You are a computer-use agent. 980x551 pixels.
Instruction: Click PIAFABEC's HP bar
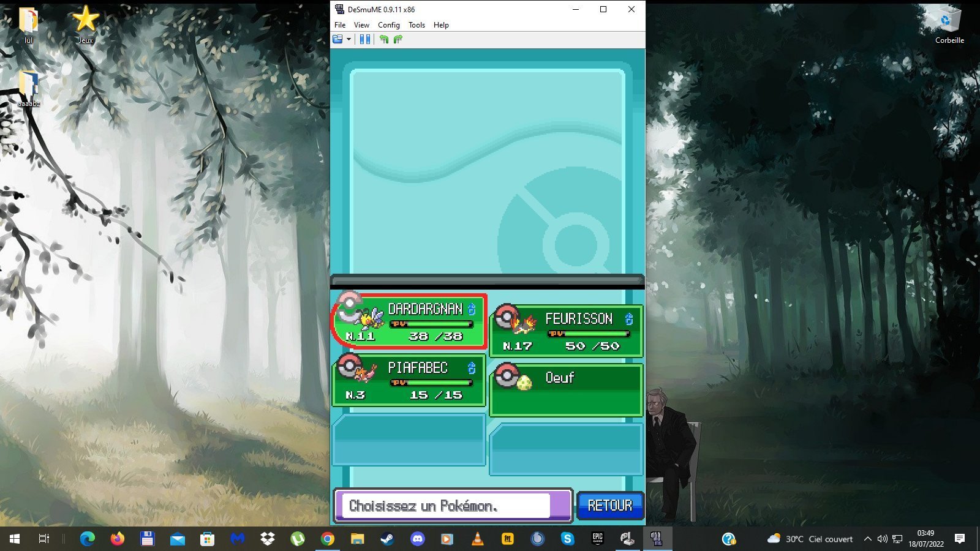click(x=432, y=383)
